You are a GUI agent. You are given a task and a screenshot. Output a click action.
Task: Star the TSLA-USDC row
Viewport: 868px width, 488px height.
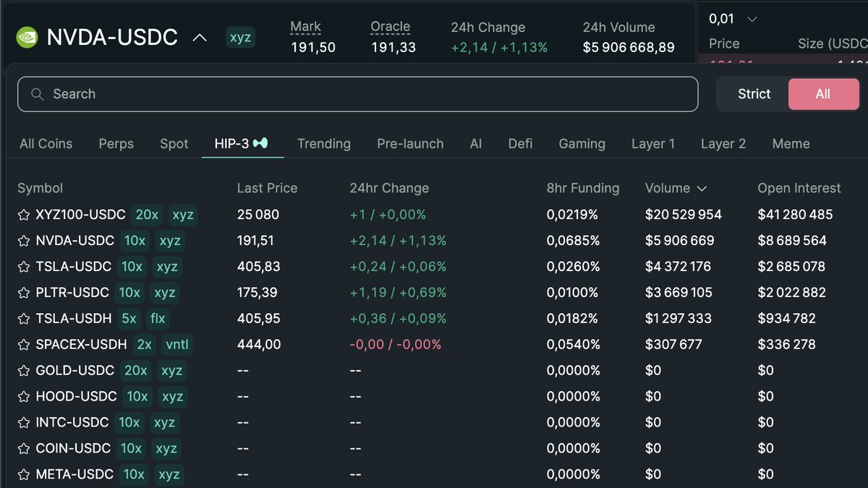coord(24,267)
